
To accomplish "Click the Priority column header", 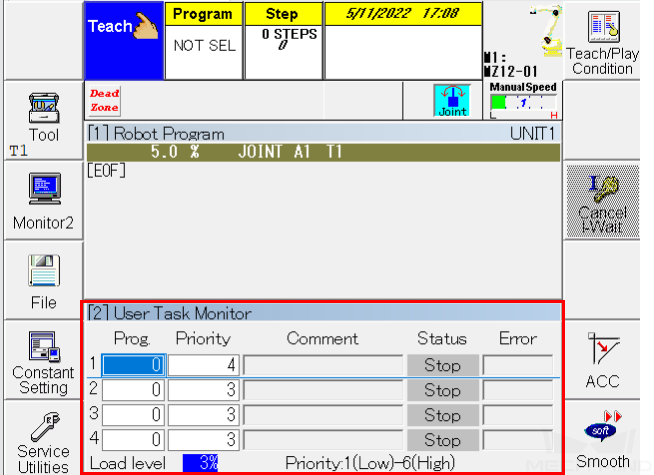I will tap(203, 339).
